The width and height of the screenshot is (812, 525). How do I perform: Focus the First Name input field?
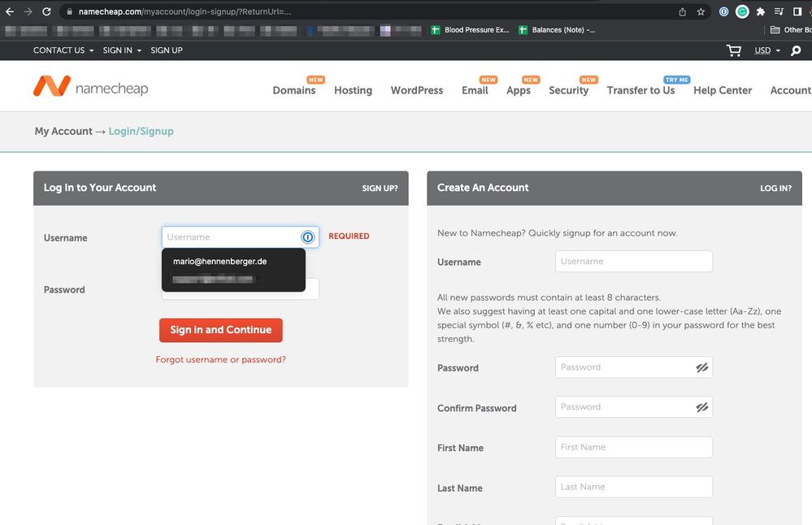pyautogui.click(x=634, y=447)
